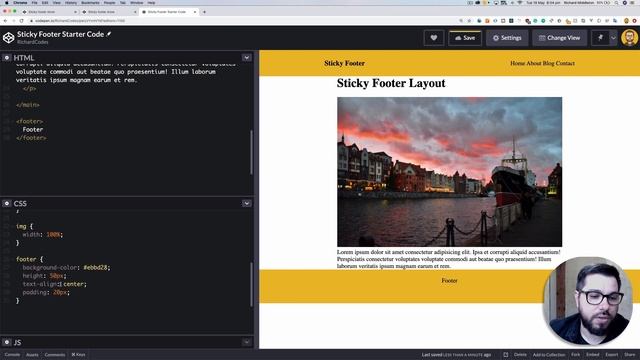Click the HTML editor vertical scrollbar
The width and height of the screenshot is (640, 360).
[251, 152]
